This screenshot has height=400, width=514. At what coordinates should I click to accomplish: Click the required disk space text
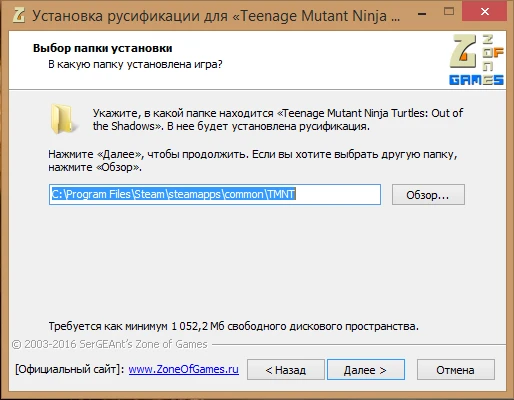(x=234, y=326)
